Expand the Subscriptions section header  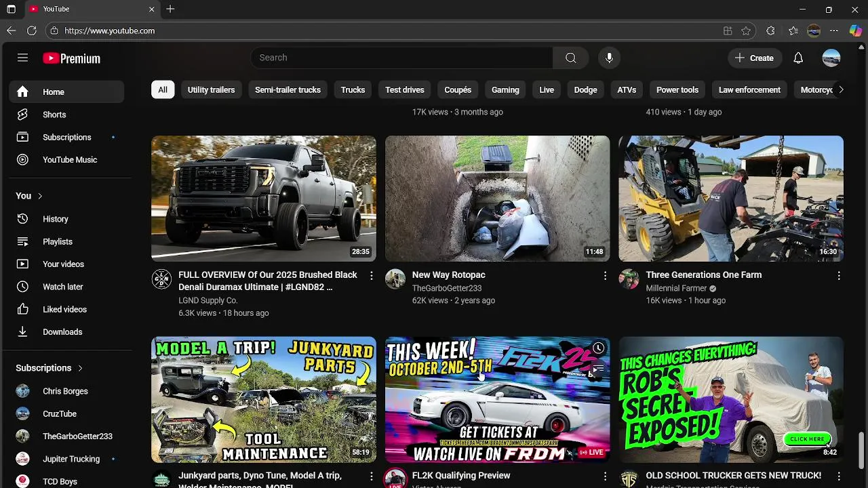[x=49, y=368]
